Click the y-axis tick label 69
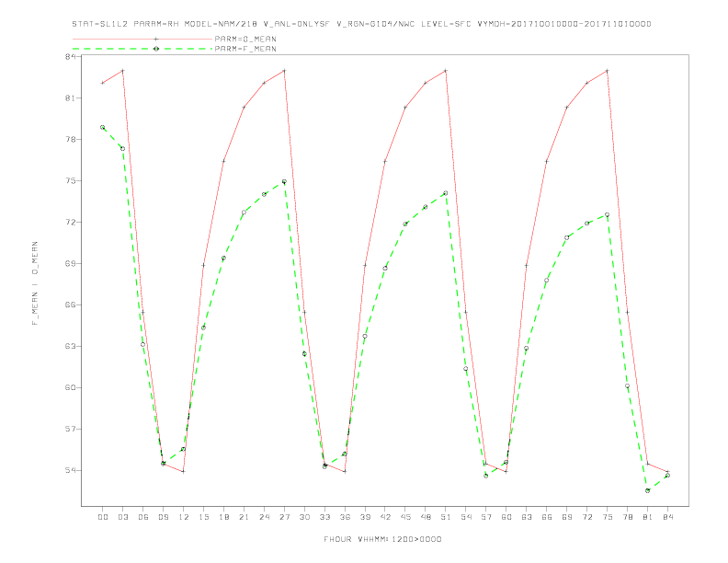The image size is (728, 563). click(x=70, y=263)
